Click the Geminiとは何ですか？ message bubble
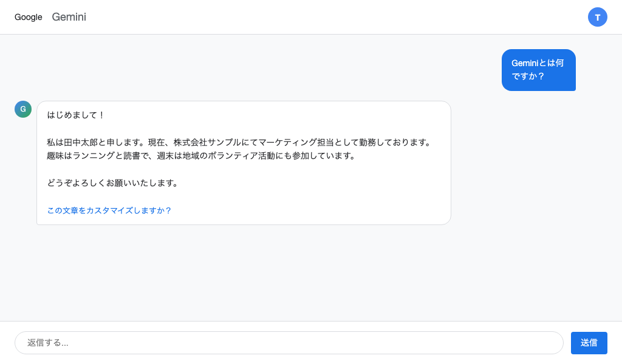Image resolution: width=622 pixels, height=364 pixels. (x=538, y=70)
